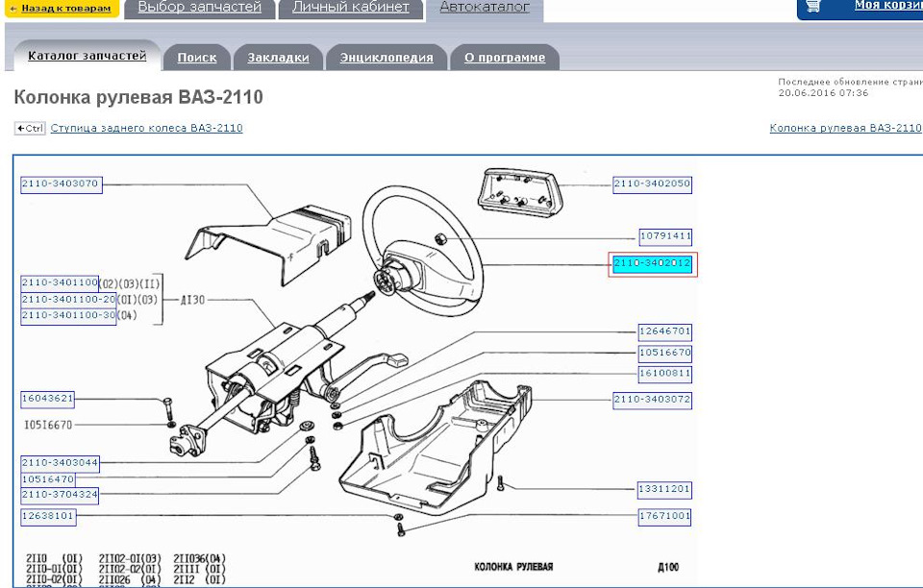Click the 2II02-0I(03) model note

[x=130, y=558]
